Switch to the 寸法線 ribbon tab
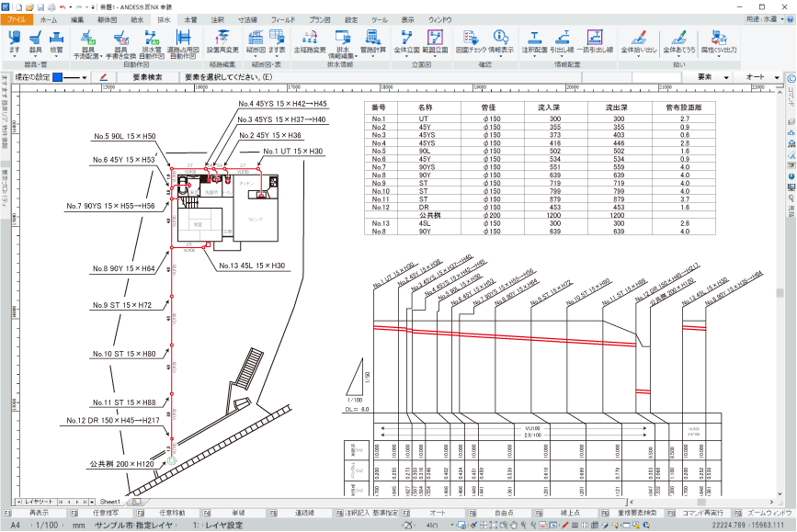 246,18
